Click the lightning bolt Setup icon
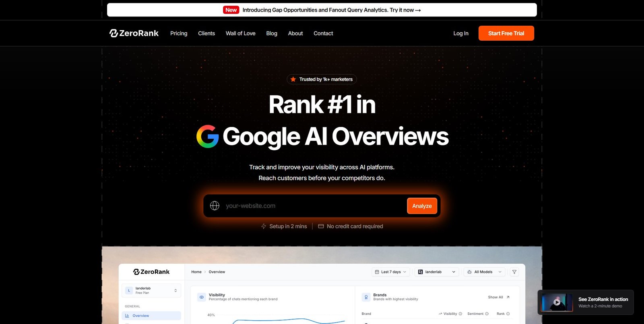The image size is (644, 324). pos(264,226)
